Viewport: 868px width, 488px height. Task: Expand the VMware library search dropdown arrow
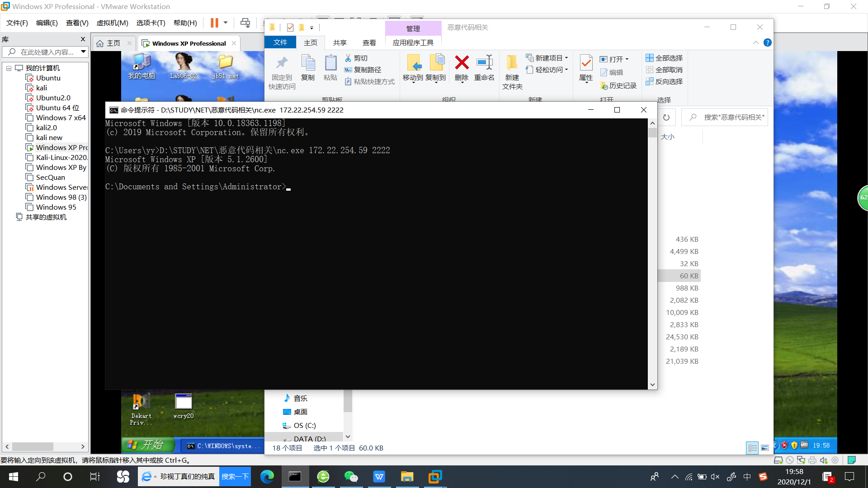[83, 52]
